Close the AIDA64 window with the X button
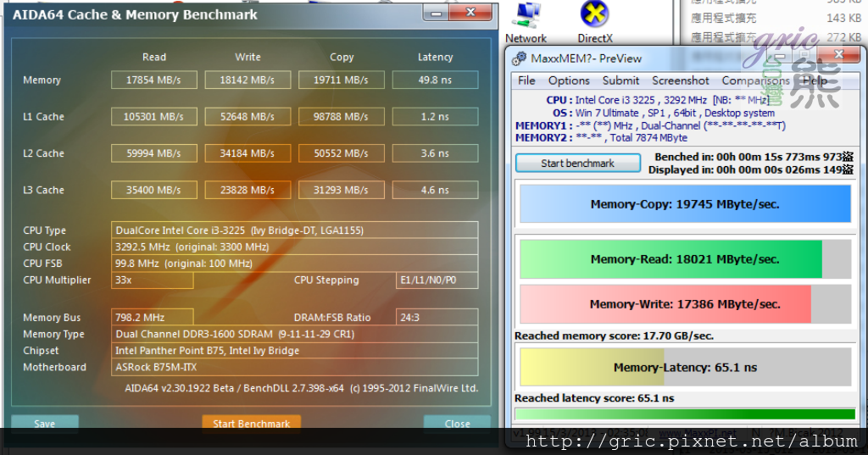Screen dimensions: 868x455 click(471, 12)
